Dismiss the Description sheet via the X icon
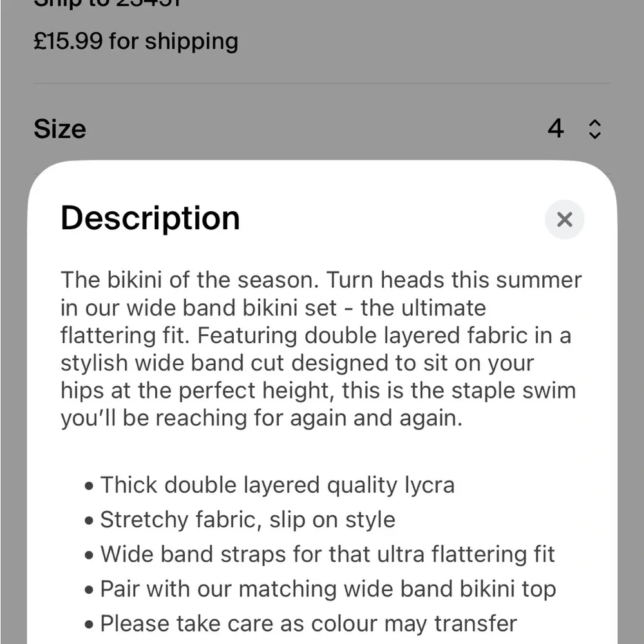 (x=565, y=220)
